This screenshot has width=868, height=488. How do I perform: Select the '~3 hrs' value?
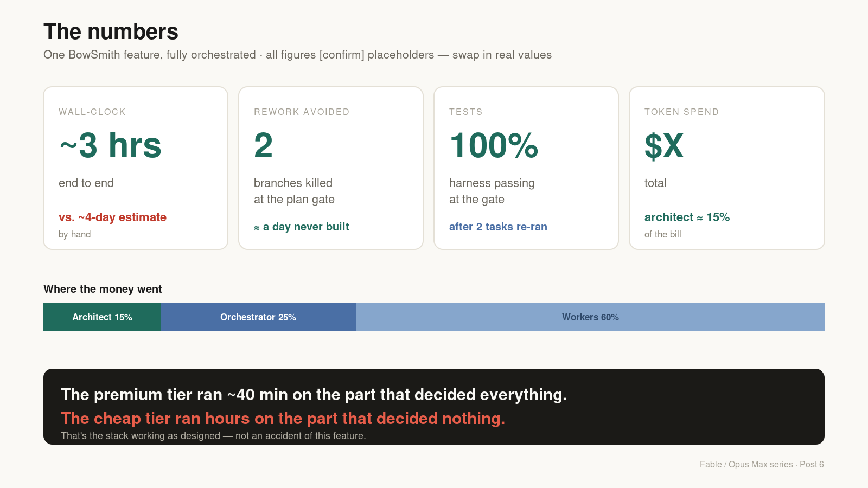[x=110, y=145]
